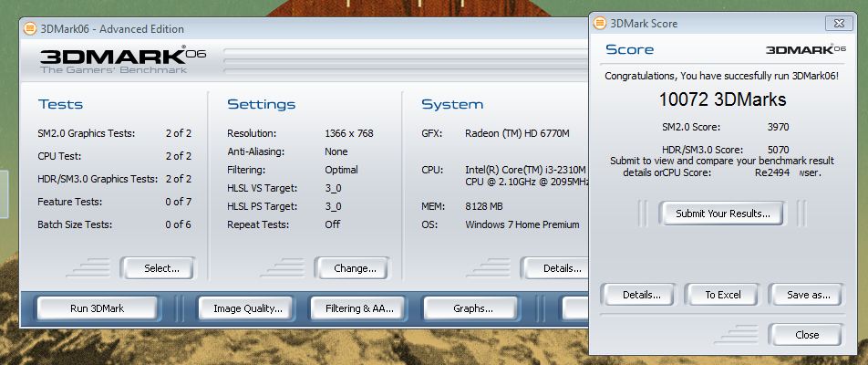
Task: Click the Settings section heading
Action: [262, 104]
